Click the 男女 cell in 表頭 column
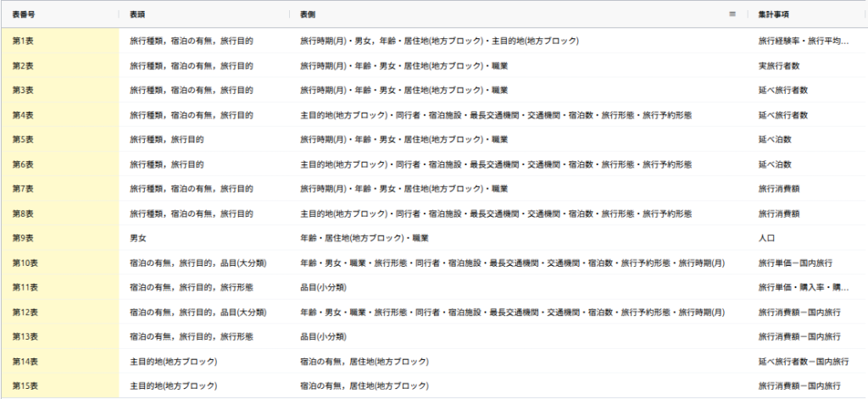 coord(138,238)
